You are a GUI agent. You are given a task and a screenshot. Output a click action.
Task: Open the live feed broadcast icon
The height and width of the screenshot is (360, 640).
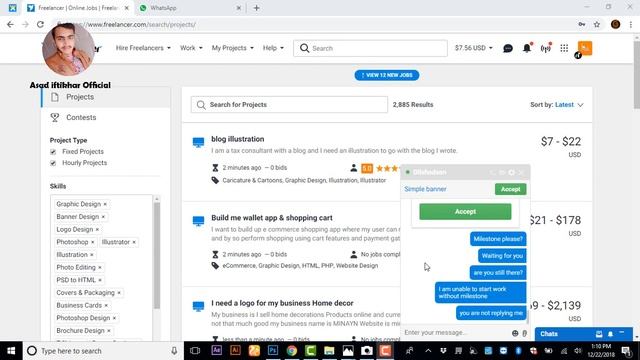point(545,49)
